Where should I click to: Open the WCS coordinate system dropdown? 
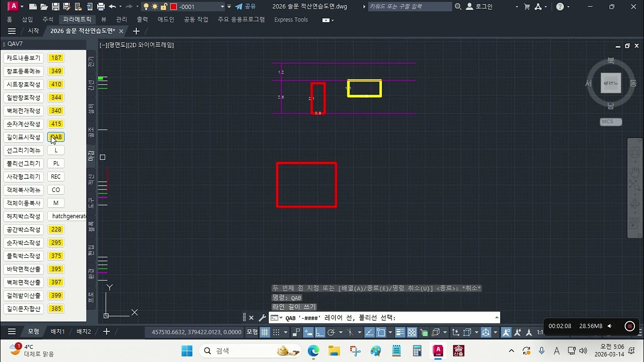(611, 122)
